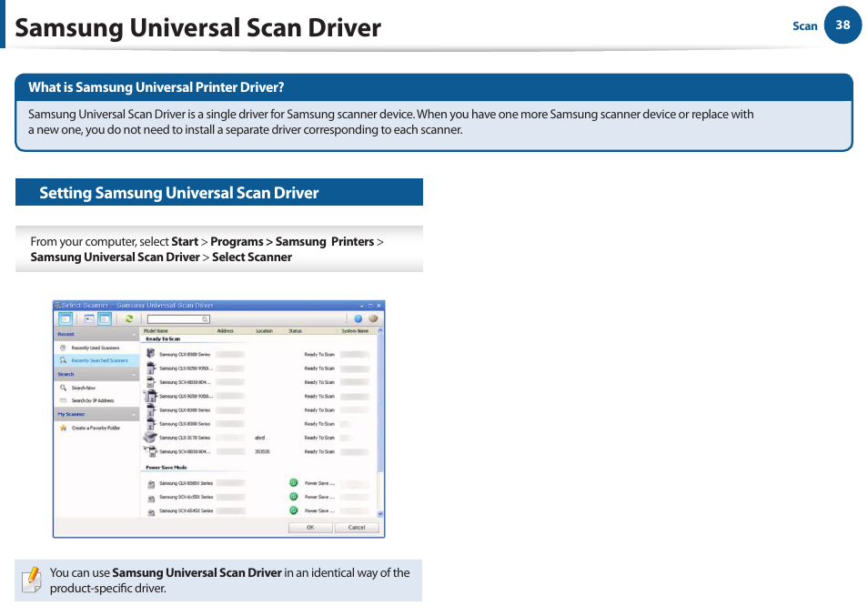
Task: Click green power icon for SCX-6545X Series
Action: click(x=294, y=510)
